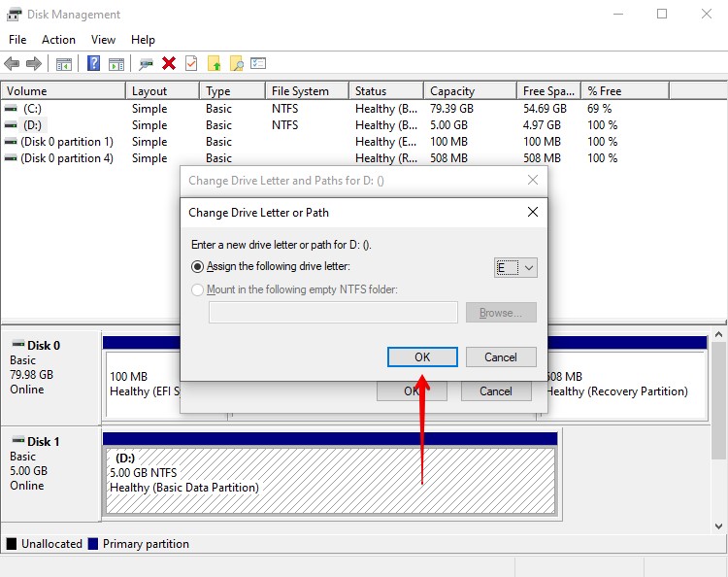Cancel the Change Drive Letter or Path dialog

click(x=501, y=356)
